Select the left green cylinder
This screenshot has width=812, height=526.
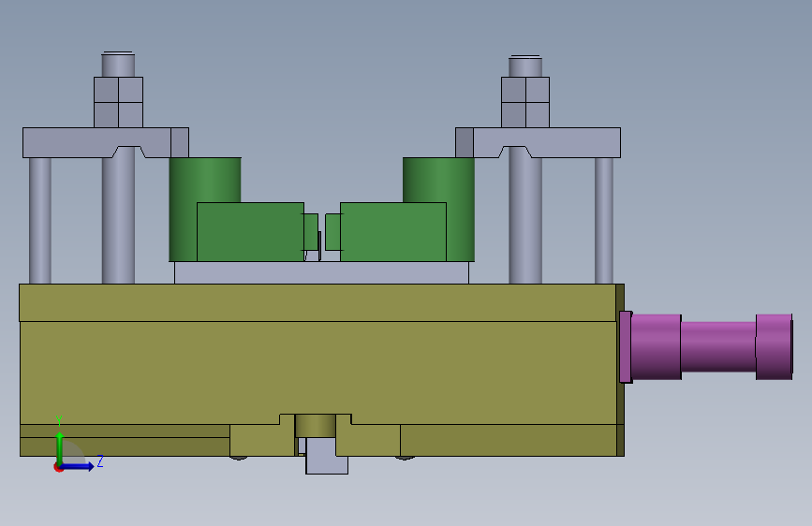click(204, 180)
